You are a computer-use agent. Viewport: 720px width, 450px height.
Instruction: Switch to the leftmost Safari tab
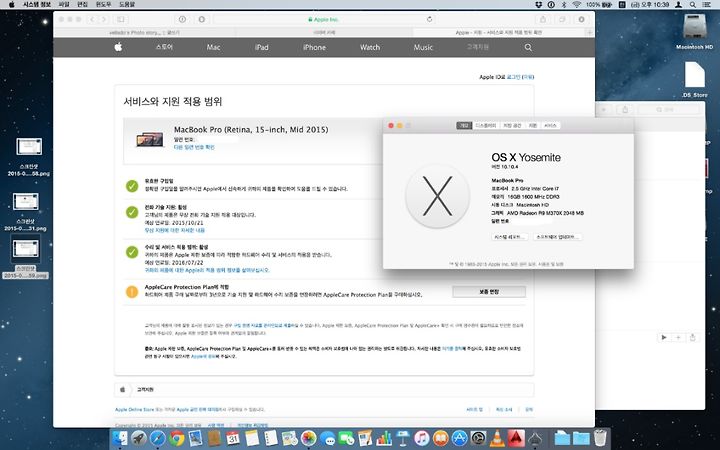145,33
